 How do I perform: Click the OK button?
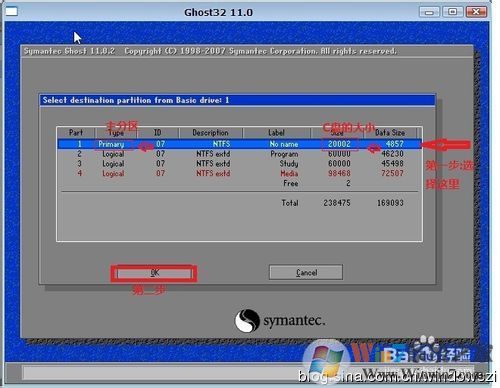tap(154, 273)
